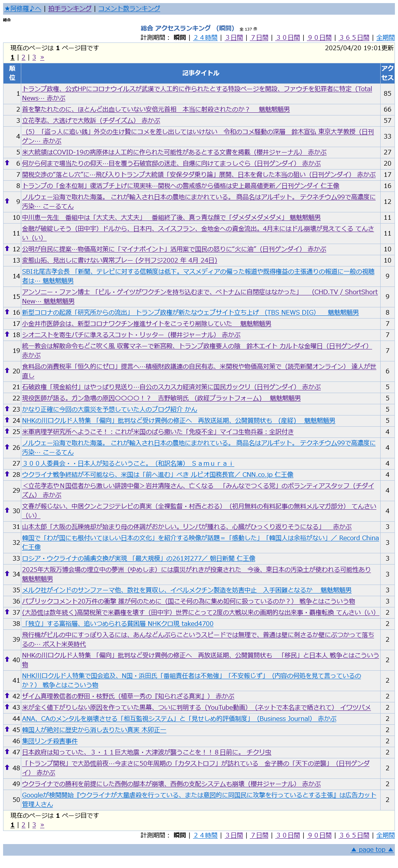398x868 pixels.
Task: Click the up-arrow icon beside rank 37
Action: [x=7, y=612]
